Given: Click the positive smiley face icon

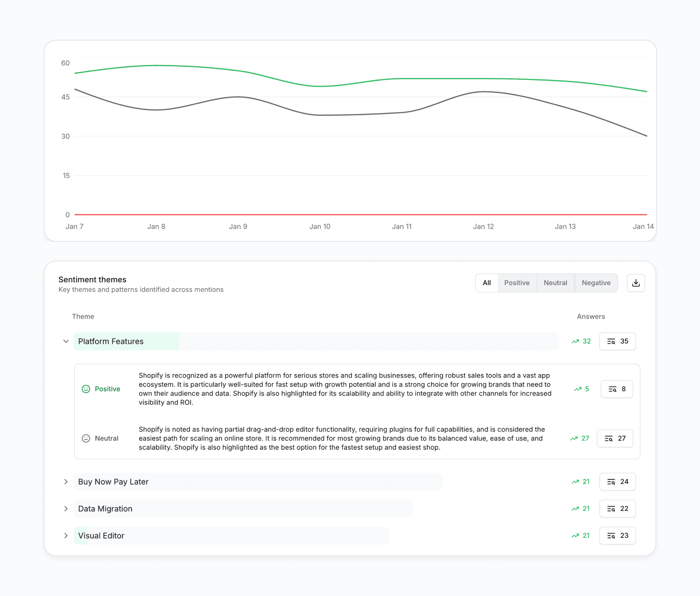Looking at the screenshot, I should click(x=85, y=388).
